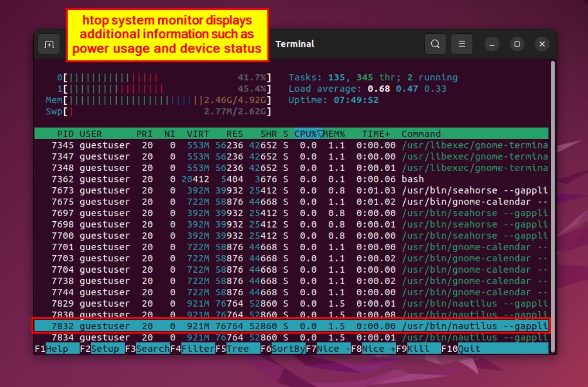Viewport: 588px width, 387px height.
Task: Click the PID column header
Action: (x=65, y=134)
